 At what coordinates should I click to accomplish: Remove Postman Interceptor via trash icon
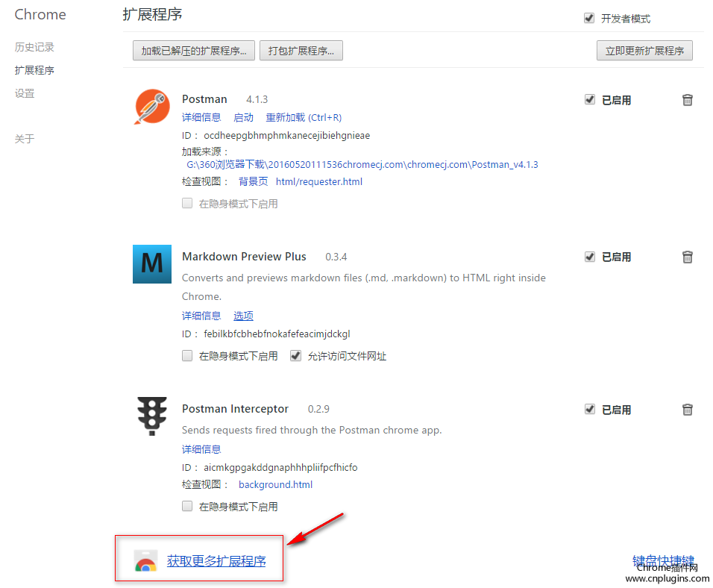coord(688,410)
